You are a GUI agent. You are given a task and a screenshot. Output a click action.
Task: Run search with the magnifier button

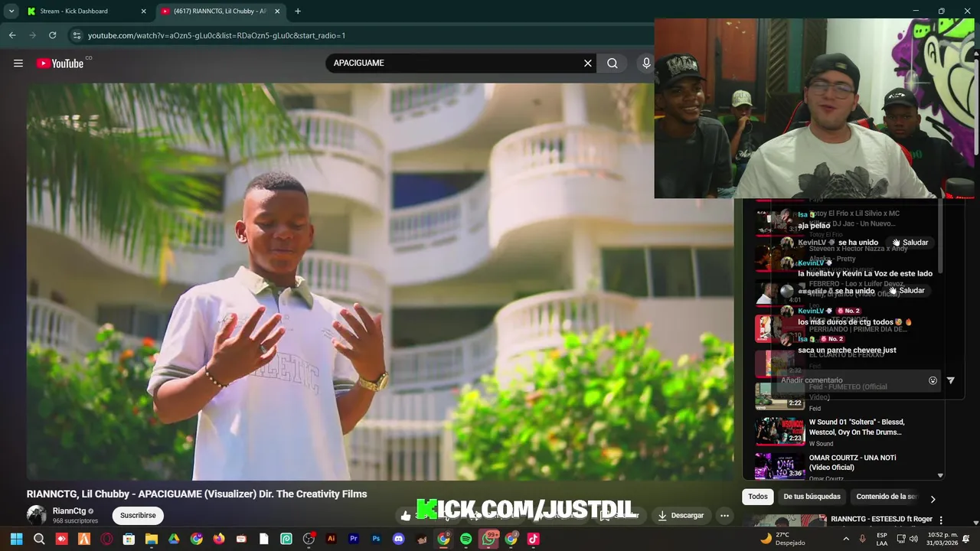612,64
